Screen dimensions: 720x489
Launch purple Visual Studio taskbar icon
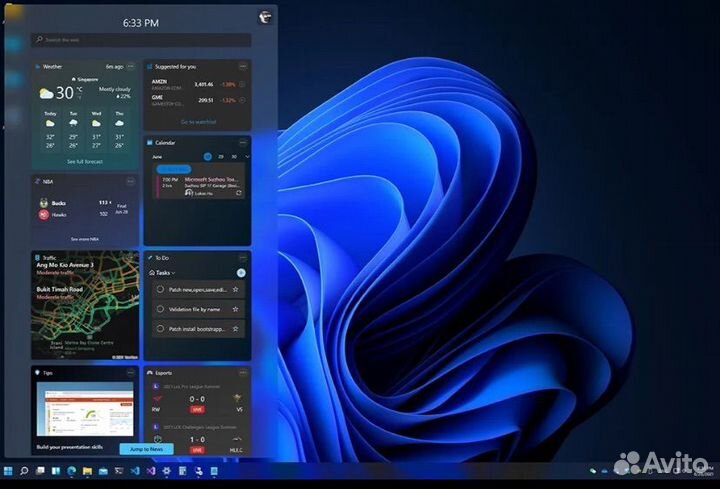151,471
